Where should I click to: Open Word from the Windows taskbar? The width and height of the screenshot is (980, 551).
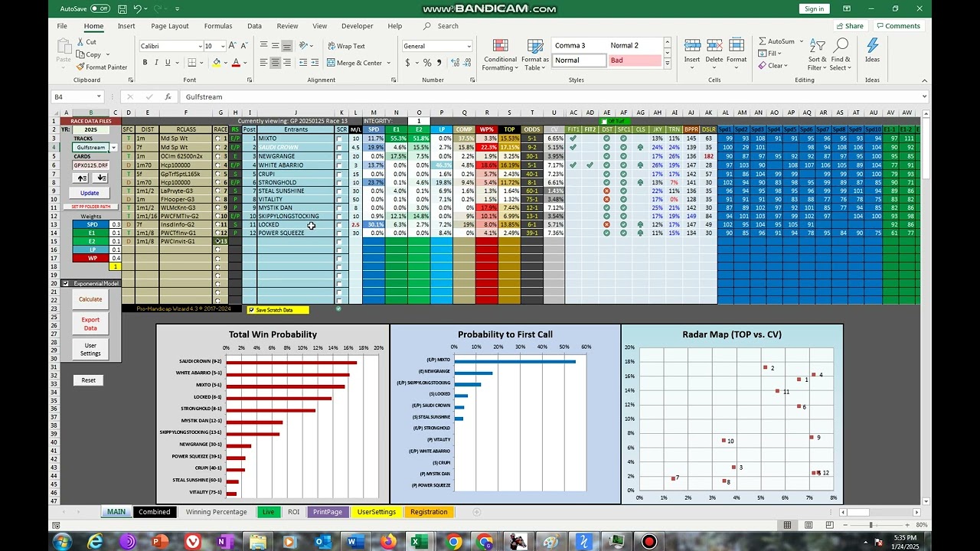(x=354, y=542)
